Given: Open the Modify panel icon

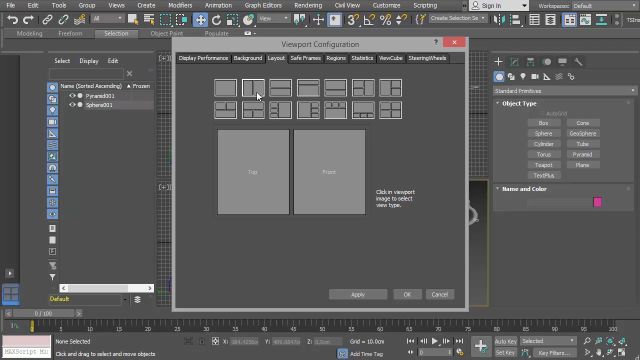Looking at the screenshot, I should (514, 62).
